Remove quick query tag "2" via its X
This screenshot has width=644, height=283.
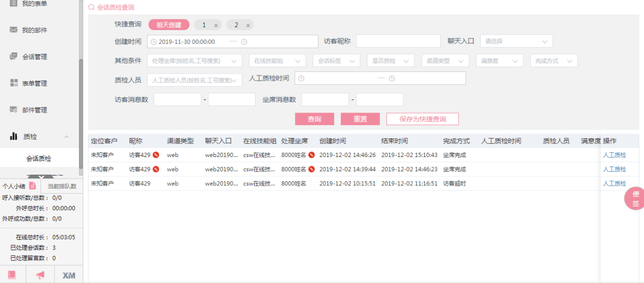(x=248, y=25)
